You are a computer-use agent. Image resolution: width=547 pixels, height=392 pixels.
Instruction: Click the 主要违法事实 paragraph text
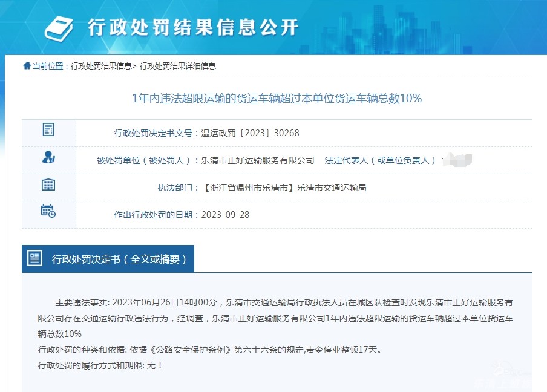tap(275, 318)
